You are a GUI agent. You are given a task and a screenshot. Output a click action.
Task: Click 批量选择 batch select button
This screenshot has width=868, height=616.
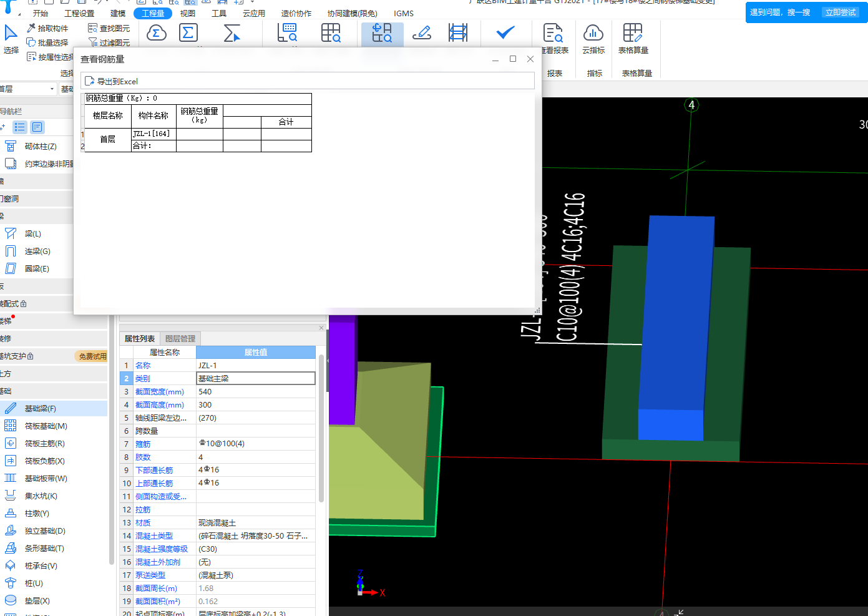[47, 42]
